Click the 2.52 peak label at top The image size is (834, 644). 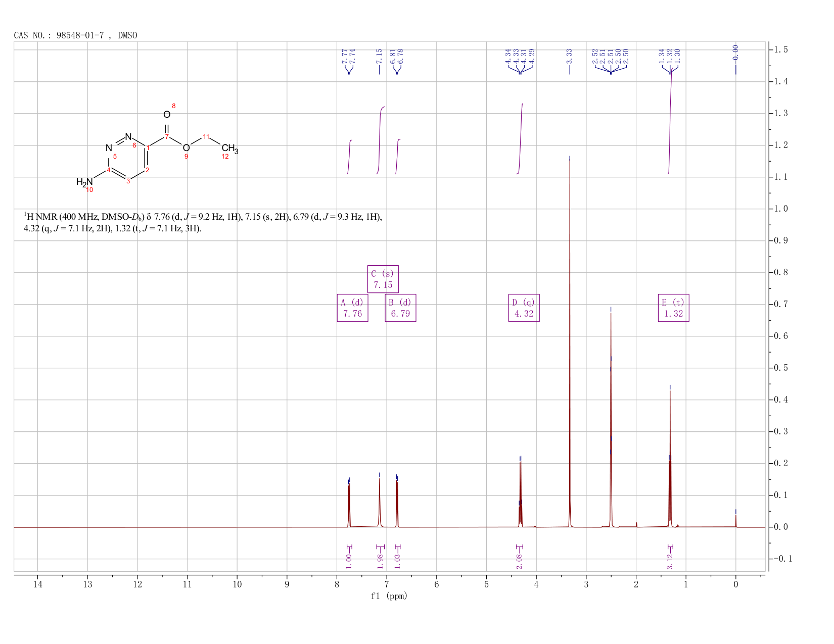coord(595,56)
